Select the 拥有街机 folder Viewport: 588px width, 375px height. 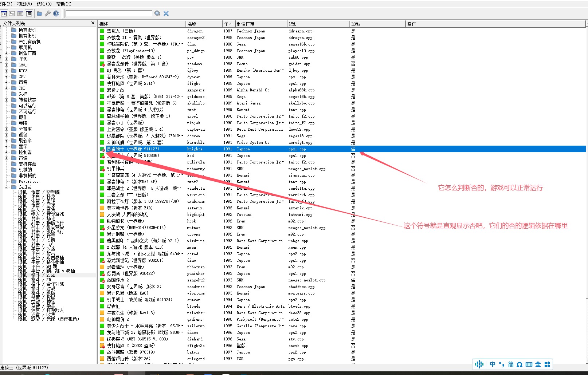[x=27, y=36]
